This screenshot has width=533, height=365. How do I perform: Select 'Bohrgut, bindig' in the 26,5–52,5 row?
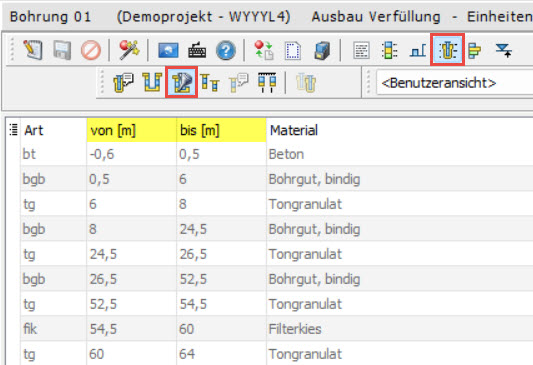point(400,279)
